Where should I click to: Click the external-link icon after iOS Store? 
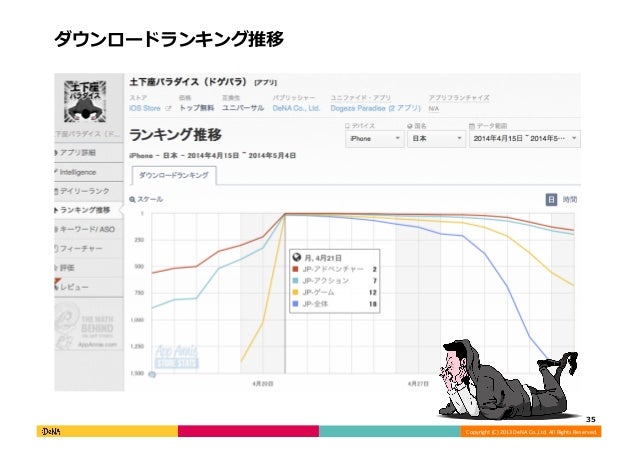[168, 108]
